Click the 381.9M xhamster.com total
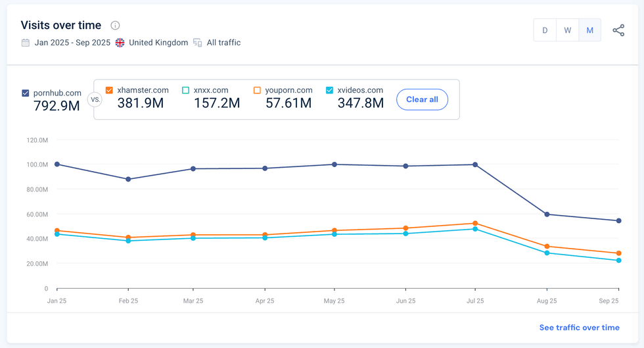Image resolution: width=644 pixels, height=348 pixels. click(141, 103)
